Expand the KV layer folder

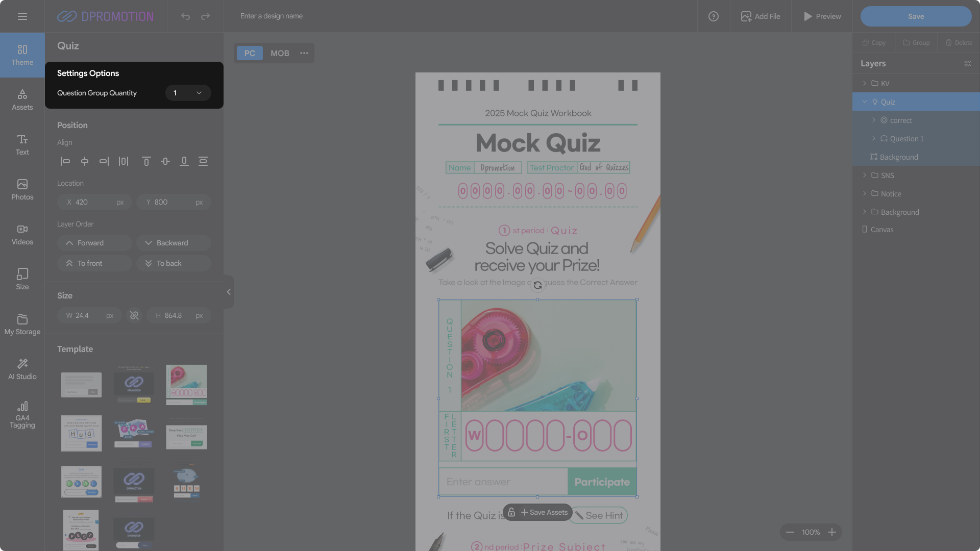pyautogui.click(x=865, y=83)
